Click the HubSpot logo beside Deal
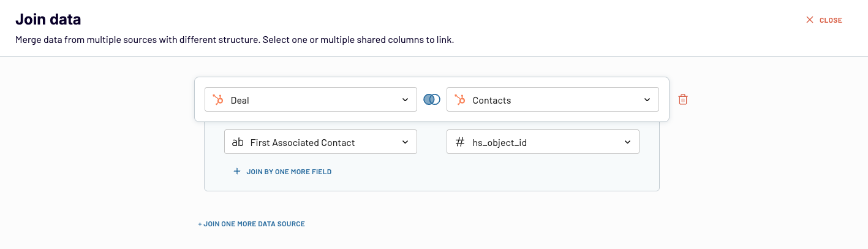 pyautogui.click(x=217, y=100)
